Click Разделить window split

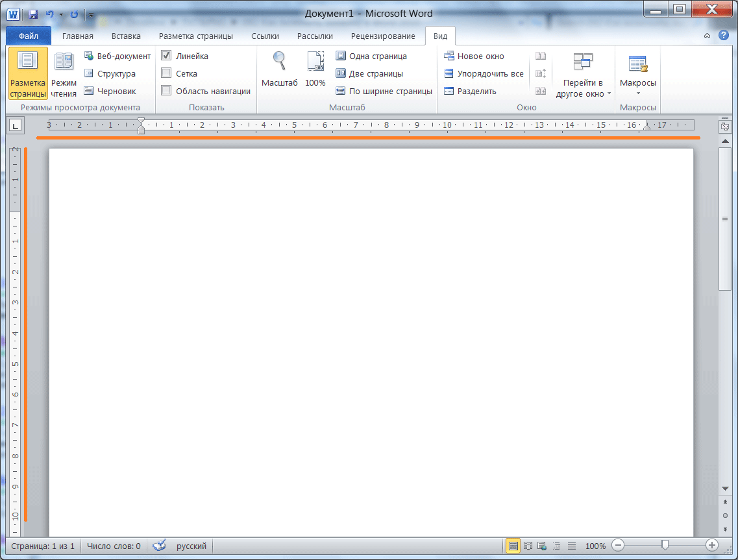click(x=470, y=91)
